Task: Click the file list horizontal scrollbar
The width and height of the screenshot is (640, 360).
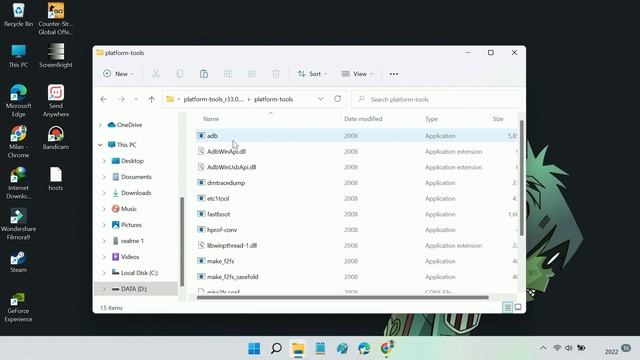Action: tap(342, 298)
